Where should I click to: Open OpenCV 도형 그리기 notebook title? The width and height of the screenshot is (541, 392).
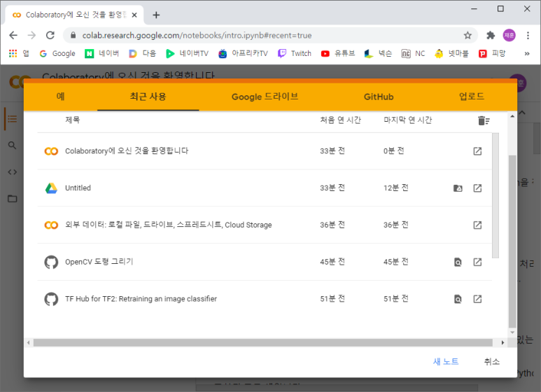(x=99, y=262)
